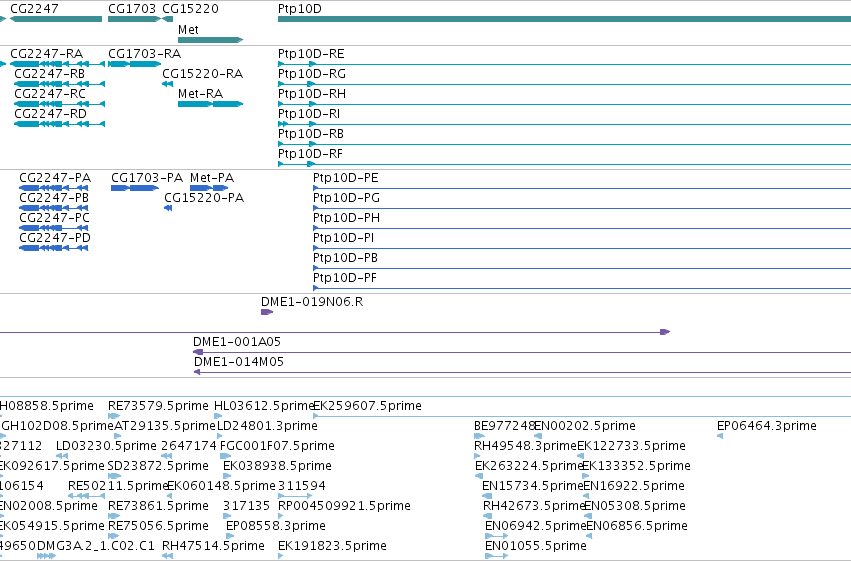851x561 pixels.
Task: Open transcript Ptp10D-RF
Action: pyautogui.click(x=564, y=164)
